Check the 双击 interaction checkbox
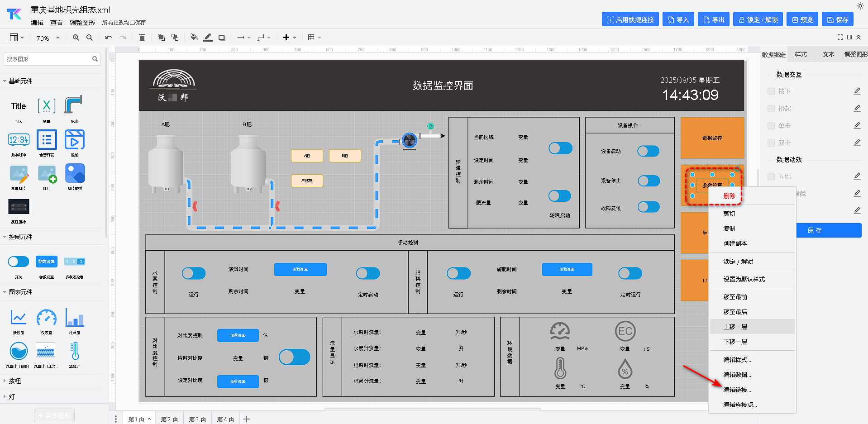This screenshot has width=868, height=424. (771, 143)
